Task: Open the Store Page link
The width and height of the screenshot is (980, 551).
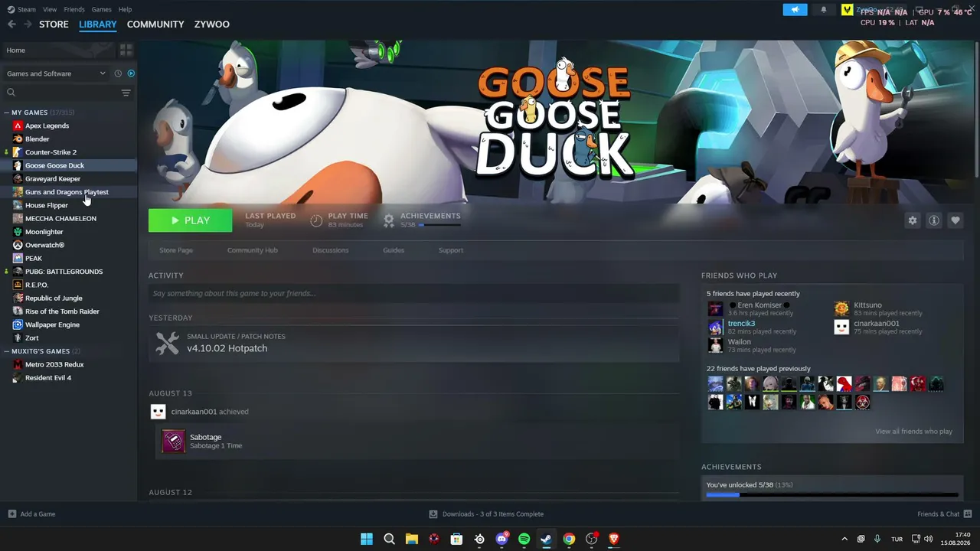Action: point(176,250)
